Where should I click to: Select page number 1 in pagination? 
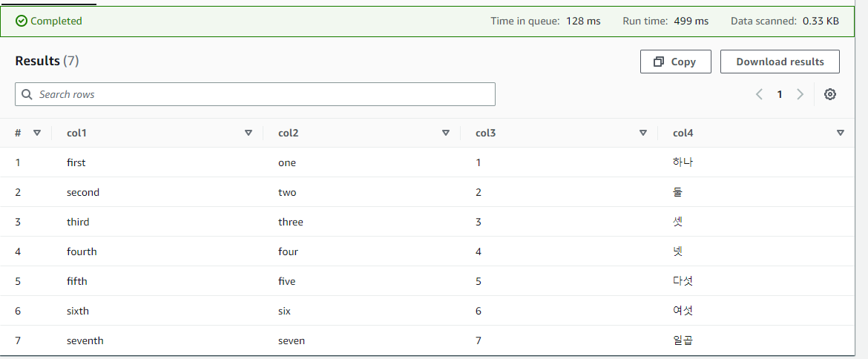coord(780,95)
